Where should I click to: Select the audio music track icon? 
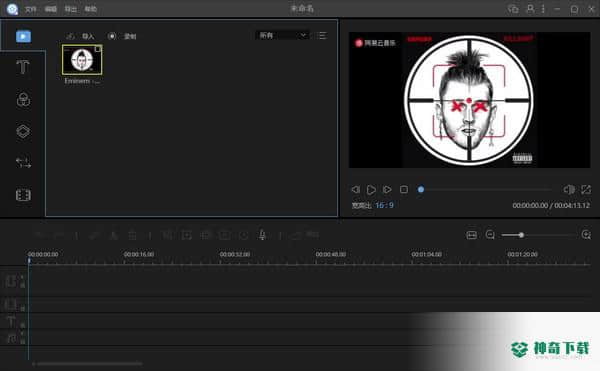11,338
